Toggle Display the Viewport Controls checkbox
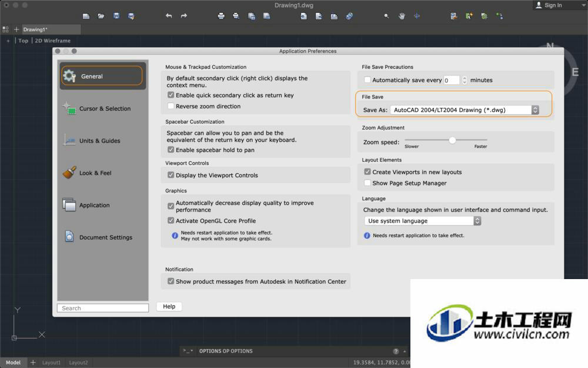The width and height of the screenshot is (588, 368). [x=171, y=175]
